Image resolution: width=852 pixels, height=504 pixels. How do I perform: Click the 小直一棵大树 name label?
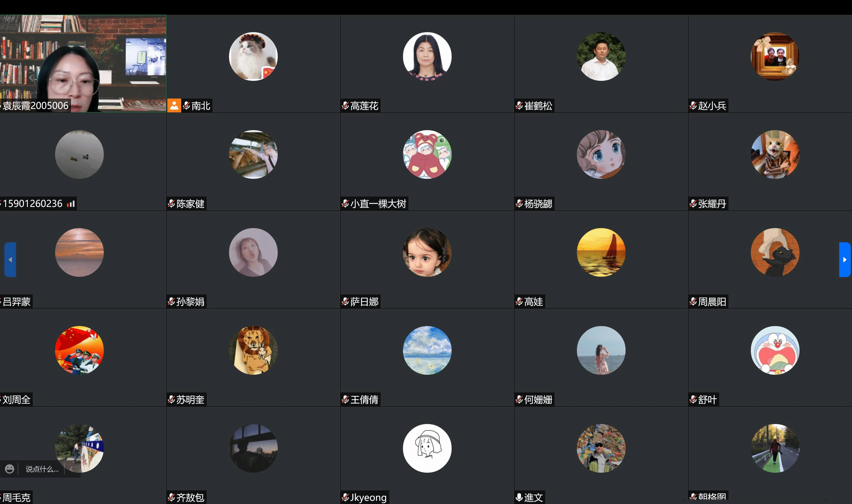pos(378,204)
